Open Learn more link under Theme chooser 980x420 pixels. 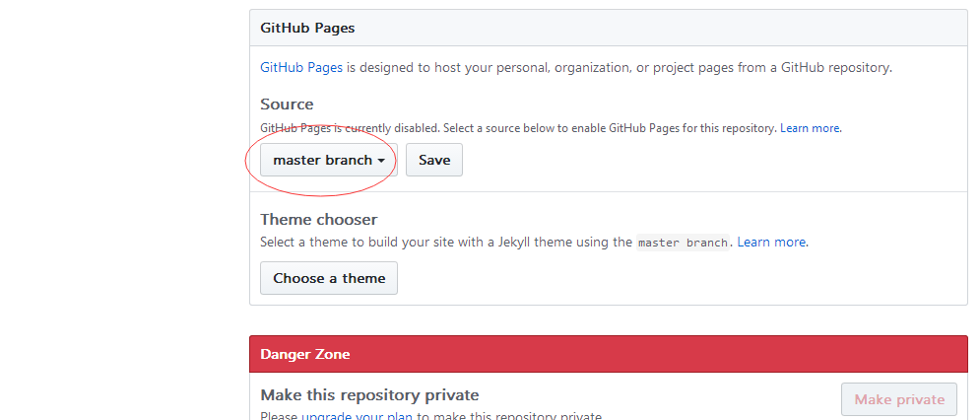click(x=772, y=242)
